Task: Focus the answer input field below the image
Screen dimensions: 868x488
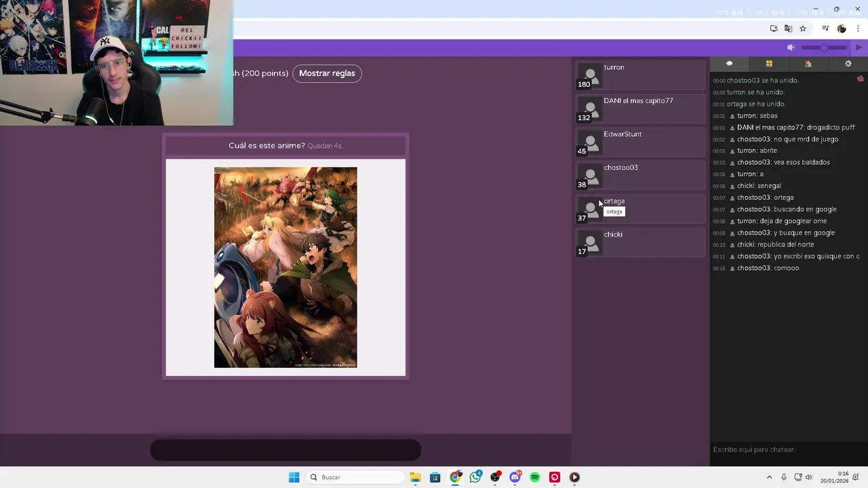Action: (x=285, y=450)
